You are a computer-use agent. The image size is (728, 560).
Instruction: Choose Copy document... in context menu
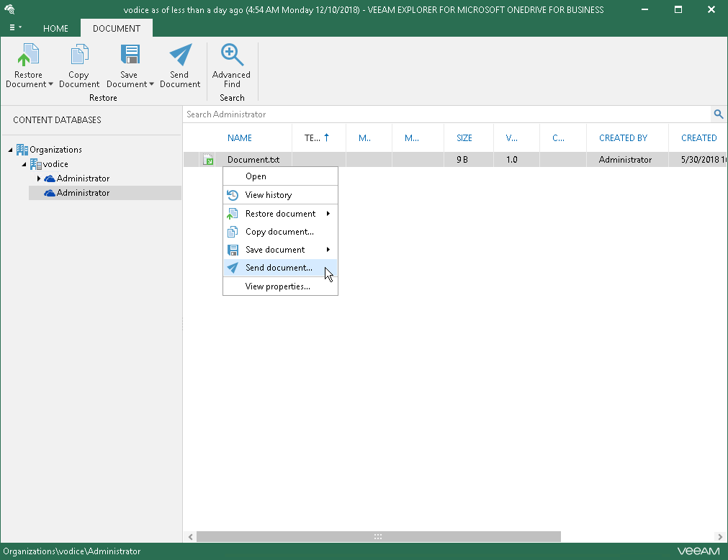tap(280, 232)
